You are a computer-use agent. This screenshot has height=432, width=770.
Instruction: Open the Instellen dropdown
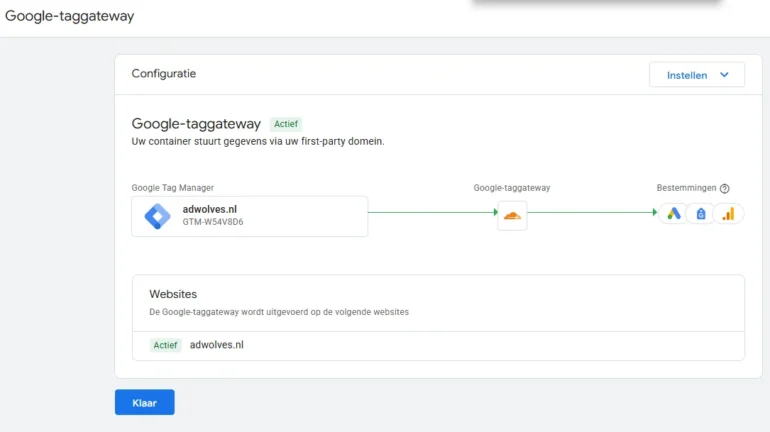tap(697, 75)
